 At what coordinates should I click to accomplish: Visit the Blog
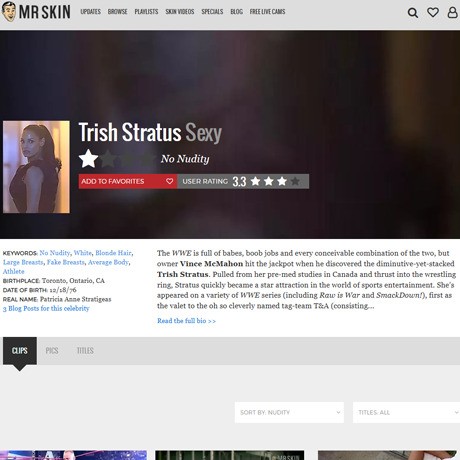(x=236, y=12)
